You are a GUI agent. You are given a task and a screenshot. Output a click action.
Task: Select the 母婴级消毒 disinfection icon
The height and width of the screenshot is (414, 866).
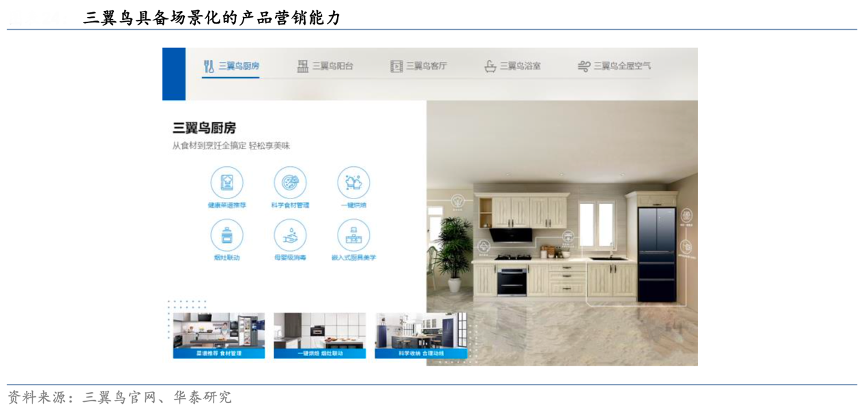click(290, 236)
